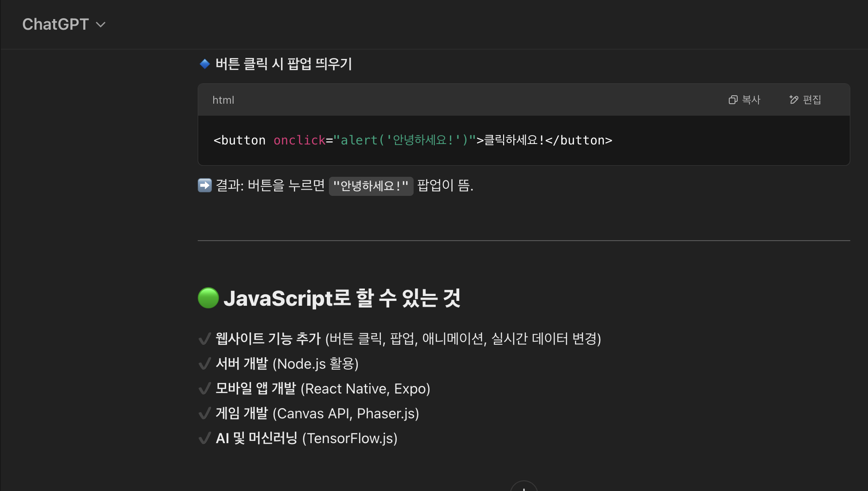Click the right-arrow emoji before 결과

coord(205,185)
